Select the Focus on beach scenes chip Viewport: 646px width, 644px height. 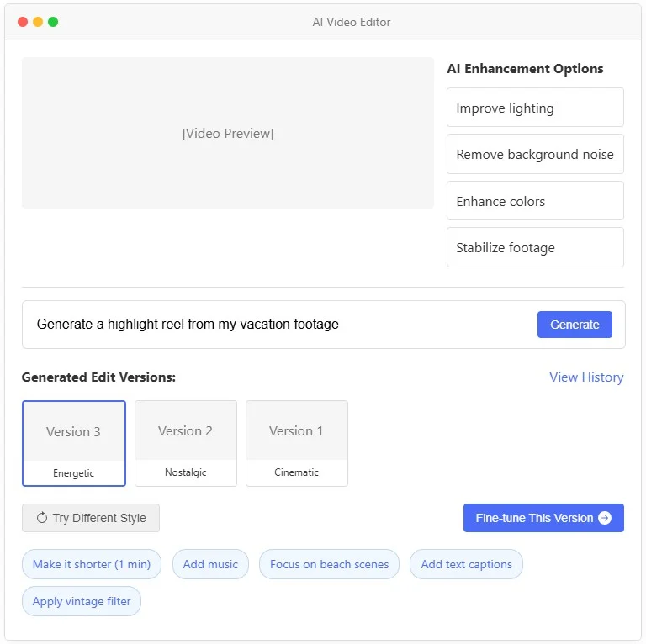pos(329,564)
